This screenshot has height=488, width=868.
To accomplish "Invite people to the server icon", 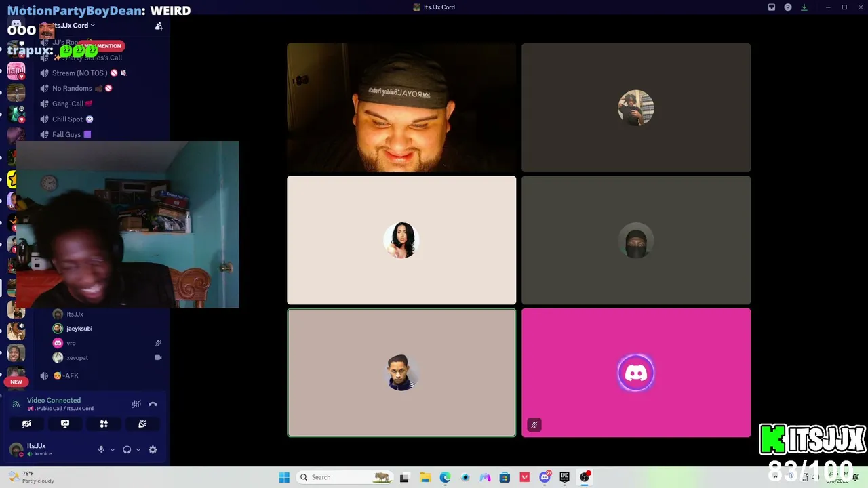I will (x=159, y=26).
